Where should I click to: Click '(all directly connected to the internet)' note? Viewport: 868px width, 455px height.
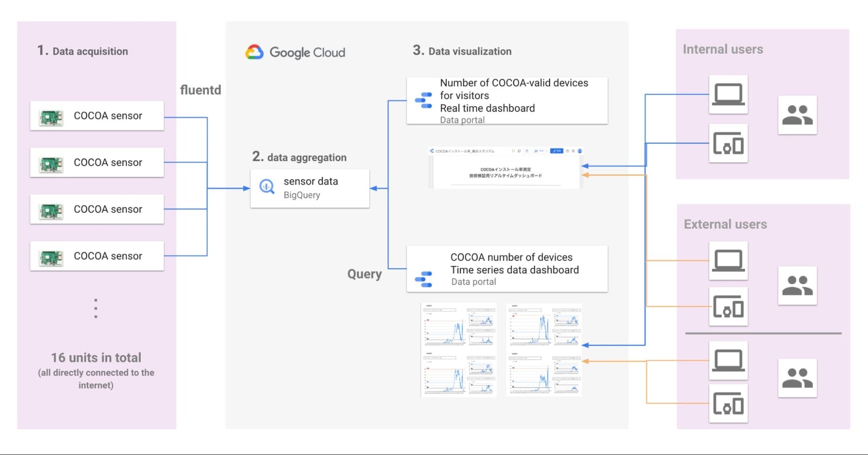pos(96,379)
